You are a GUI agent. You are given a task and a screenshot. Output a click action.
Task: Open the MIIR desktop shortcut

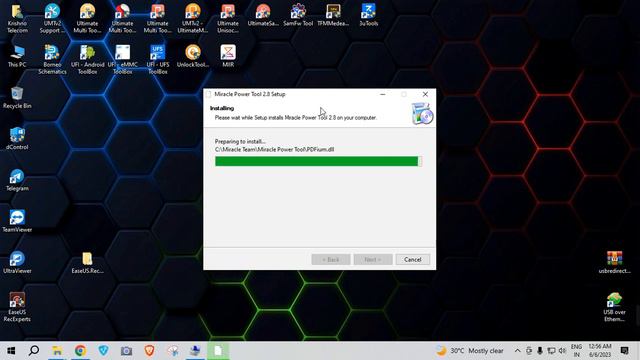(228, 56)
